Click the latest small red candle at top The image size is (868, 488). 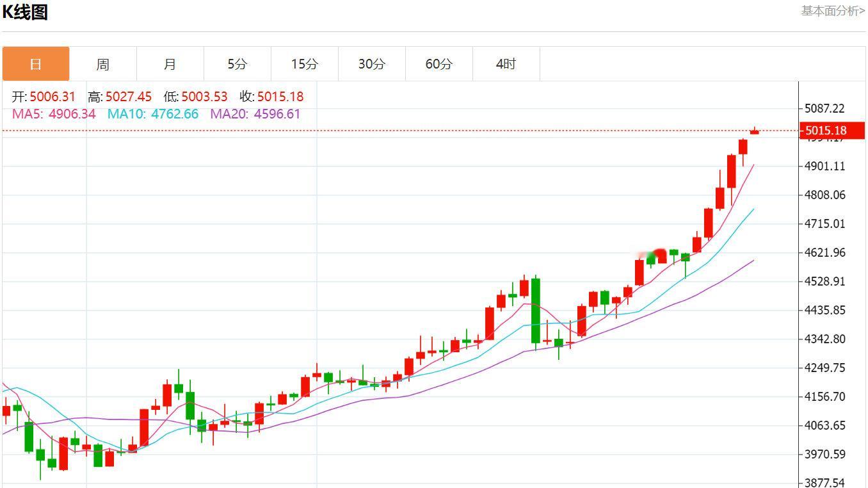click(755, 131)
